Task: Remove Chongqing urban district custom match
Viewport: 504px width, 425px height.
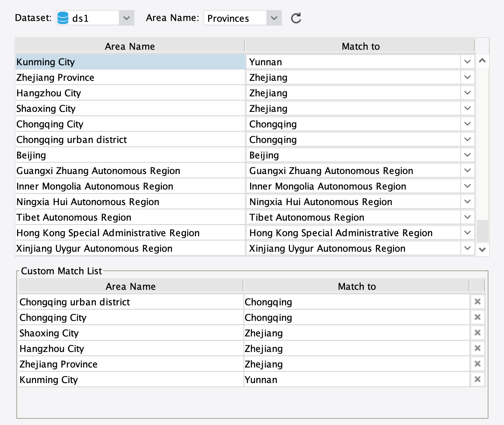Action: [x=478, y=301]
